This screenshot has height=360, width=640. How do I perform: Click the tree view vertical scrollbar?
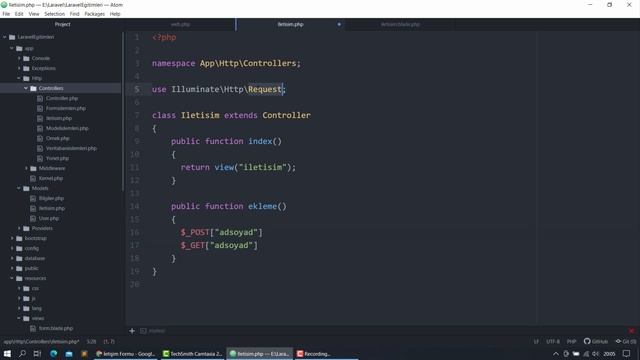point(123,111)
